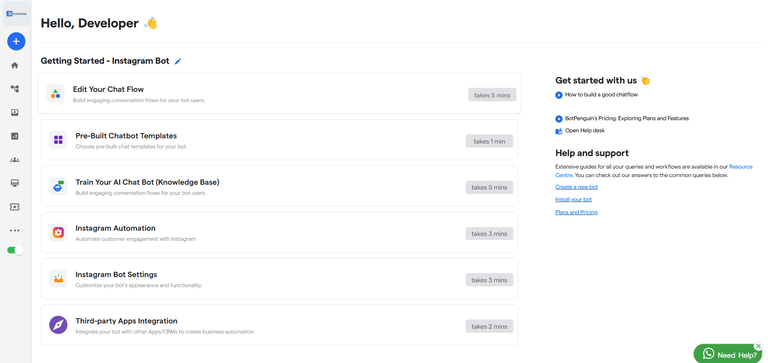
Task: Click the 'takes 1 min' badge
Action: pos(489,141)
